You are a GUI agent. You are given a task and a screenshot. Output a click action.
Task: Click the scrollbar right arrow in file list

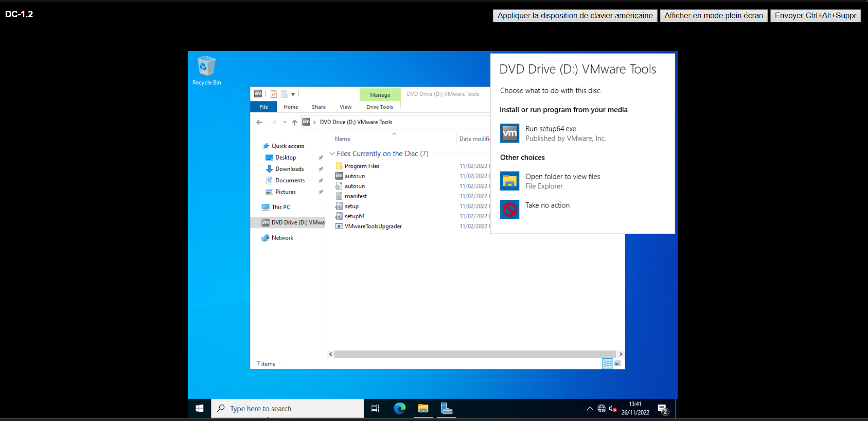(x=620, y=354)
